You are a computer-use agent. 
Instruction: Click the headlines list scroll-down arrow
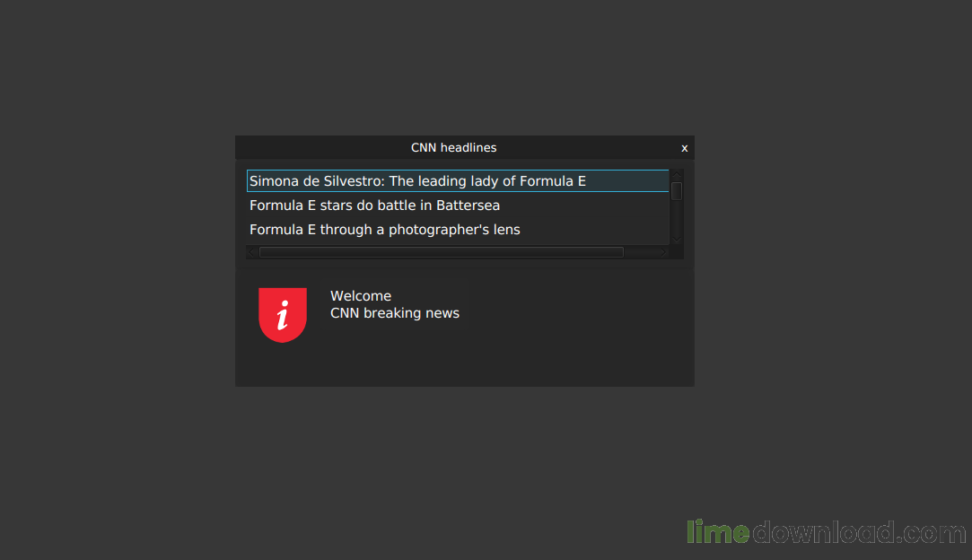677,239
